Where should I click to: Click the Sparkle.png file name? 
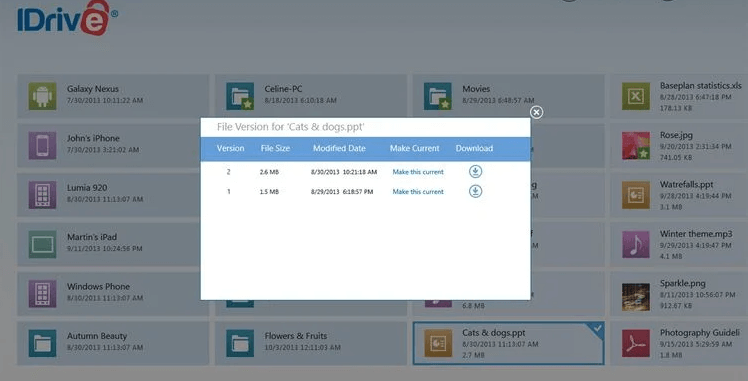coord(683,283)
